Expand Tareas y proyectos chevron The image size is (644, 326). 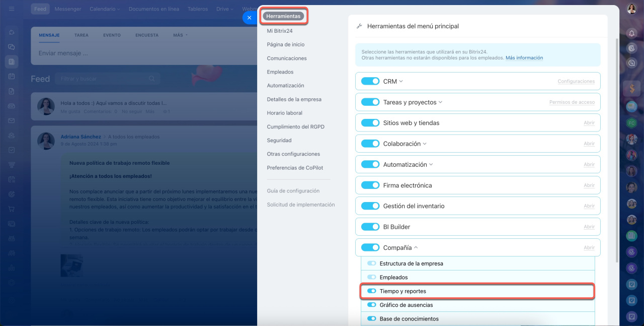pos(440,102)
